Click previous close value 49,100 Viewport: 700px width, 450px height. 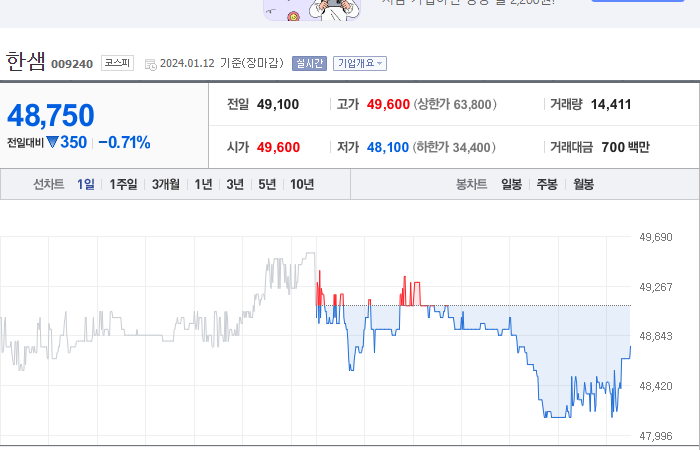coord(278,104)
